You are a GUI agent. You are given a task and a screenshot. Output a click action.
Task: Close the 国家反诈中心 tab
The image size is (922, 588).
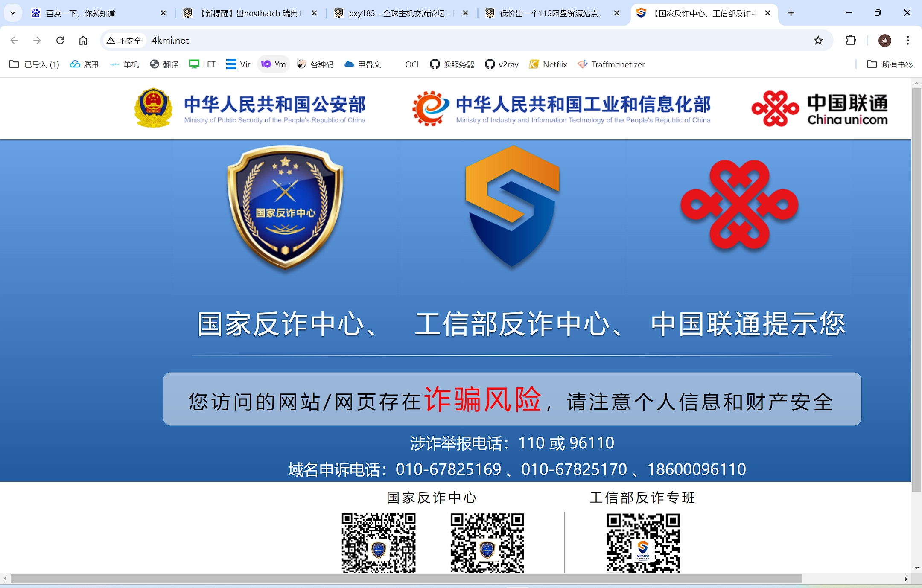(x=767, y=13)
